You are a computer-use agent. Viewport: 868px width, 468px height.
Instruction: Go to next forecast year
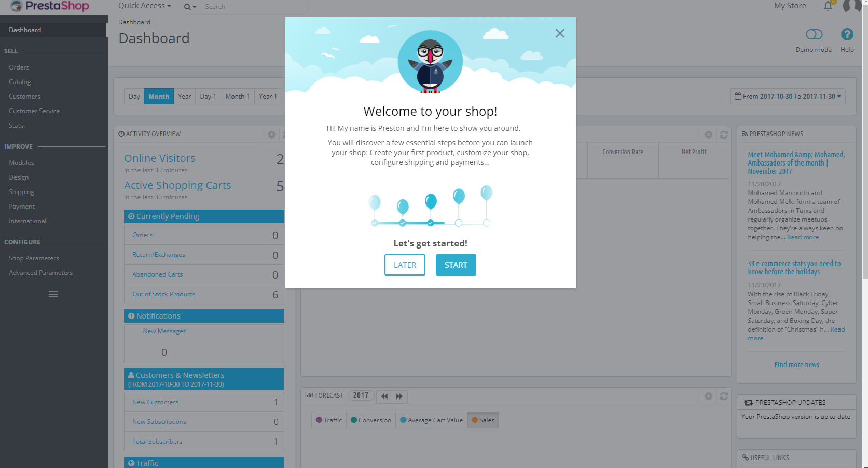(399, 396)
